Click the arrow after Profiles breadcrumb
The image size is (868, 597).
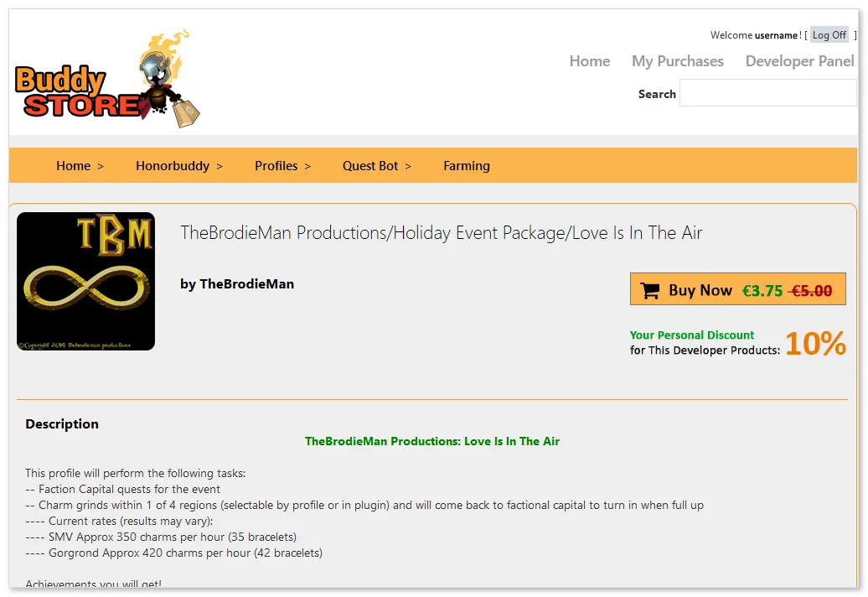click(307, 166)
